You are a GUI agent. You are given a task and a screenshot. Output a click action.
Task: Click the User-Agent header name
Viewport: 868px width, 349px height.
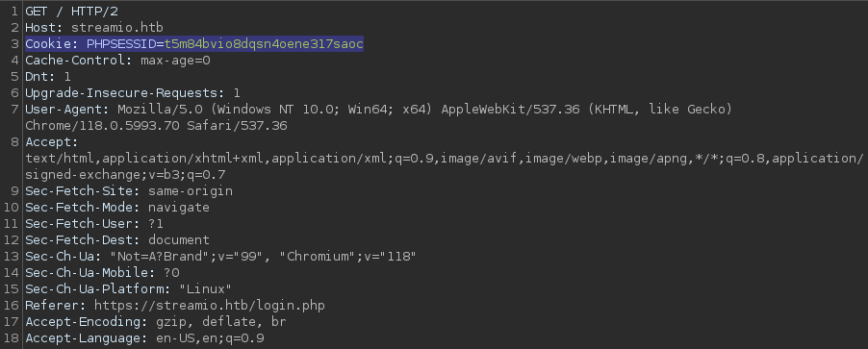(67, 110)
